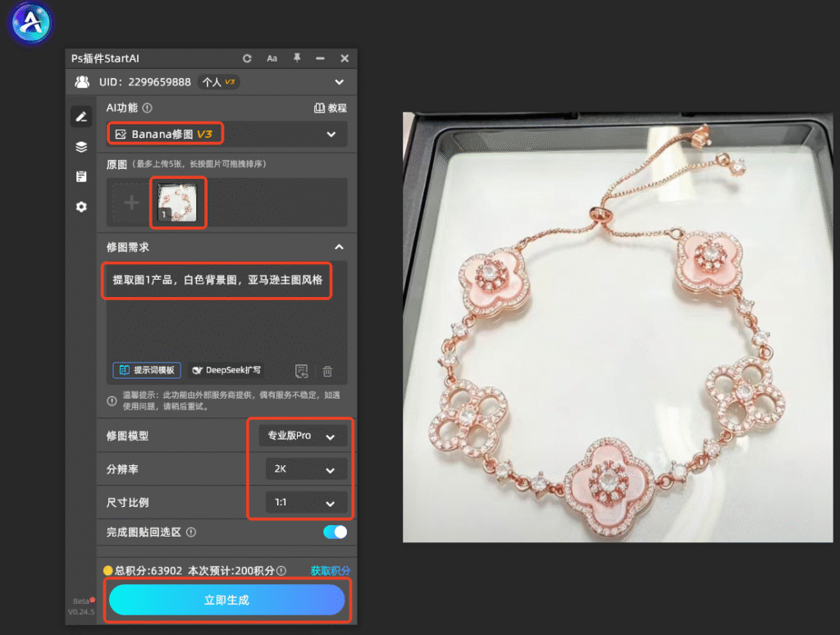The width and height of the screenshot is (840, 635).
Task: Open the saved records sidebar icon
Action: click(x=81, y=177)
